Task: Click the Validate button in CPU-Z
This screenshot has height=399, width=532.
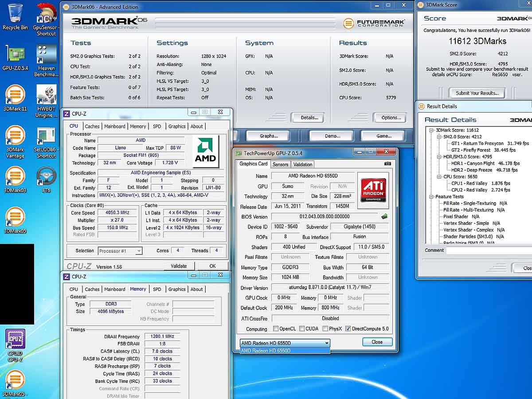Action: click(x=179, y=266)
